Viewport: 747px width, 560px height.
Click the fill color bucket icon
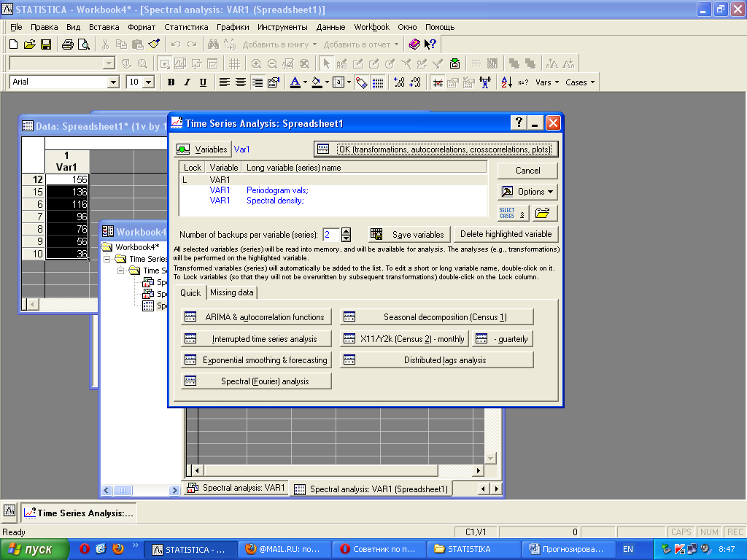[x=317, y=82]
